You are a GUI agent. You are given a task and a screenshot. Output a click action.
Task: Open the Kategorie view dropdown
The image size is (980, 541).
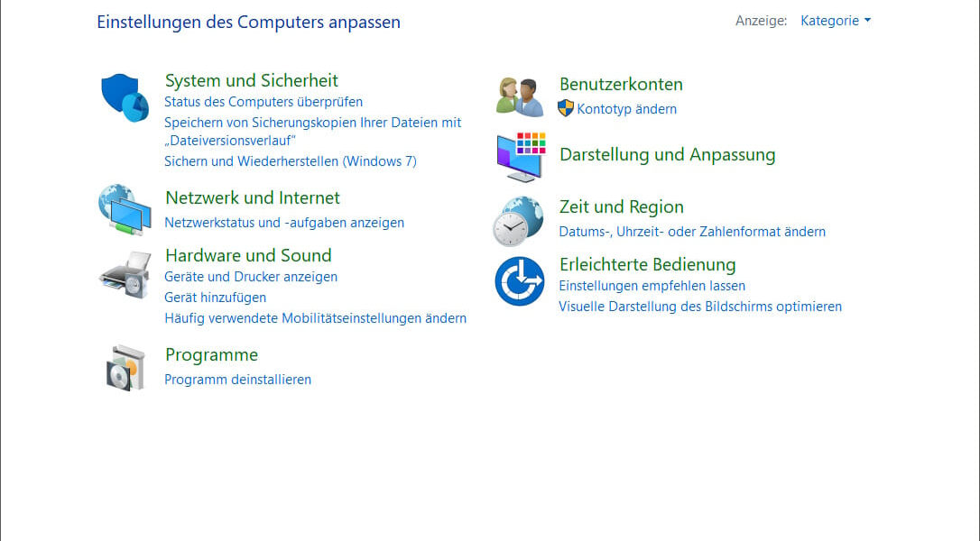836,21
